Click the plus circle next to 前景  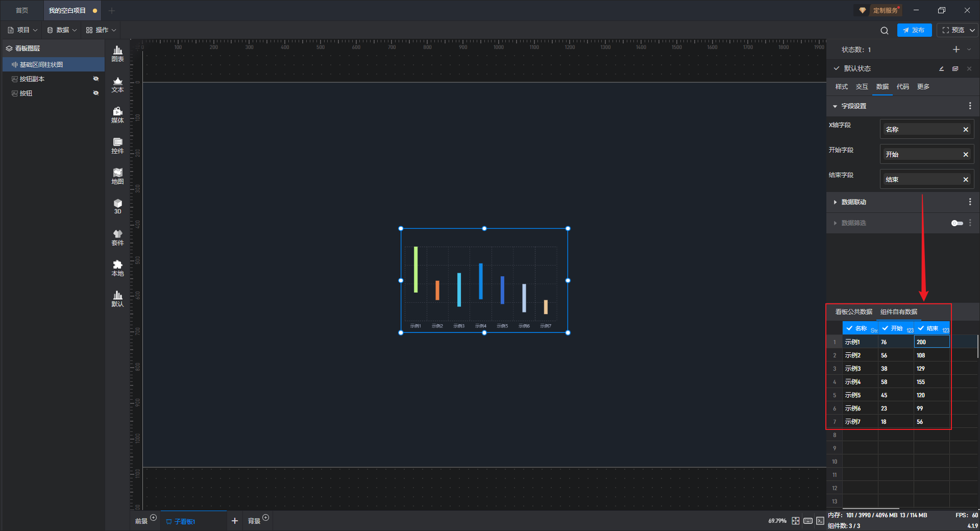click(153, 518)
